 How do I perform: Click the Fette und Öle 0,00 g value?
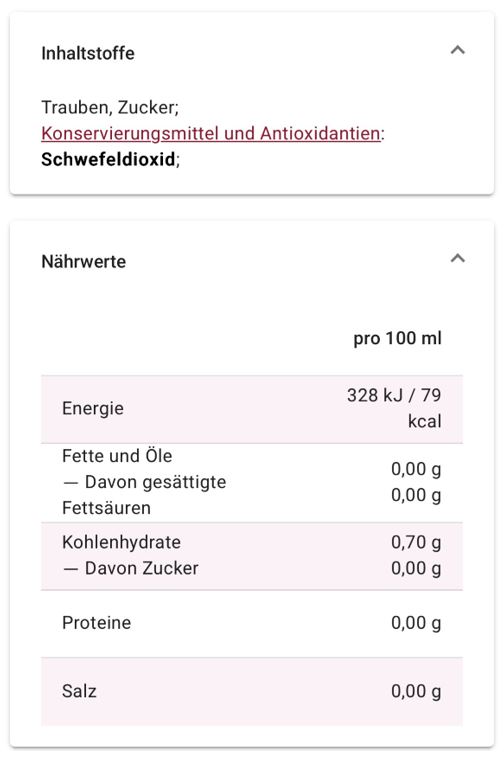coord(416,469)
